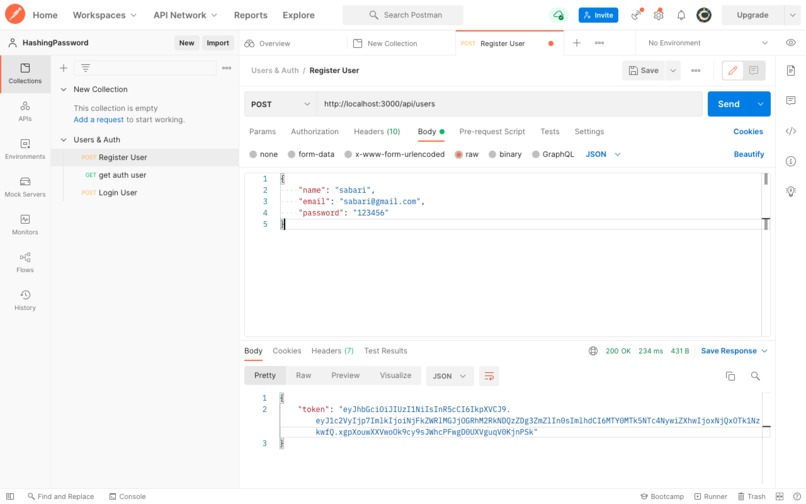806x504 pixels.
Task: Open the Monitors sidebar panel
Action: pos(25,225)
